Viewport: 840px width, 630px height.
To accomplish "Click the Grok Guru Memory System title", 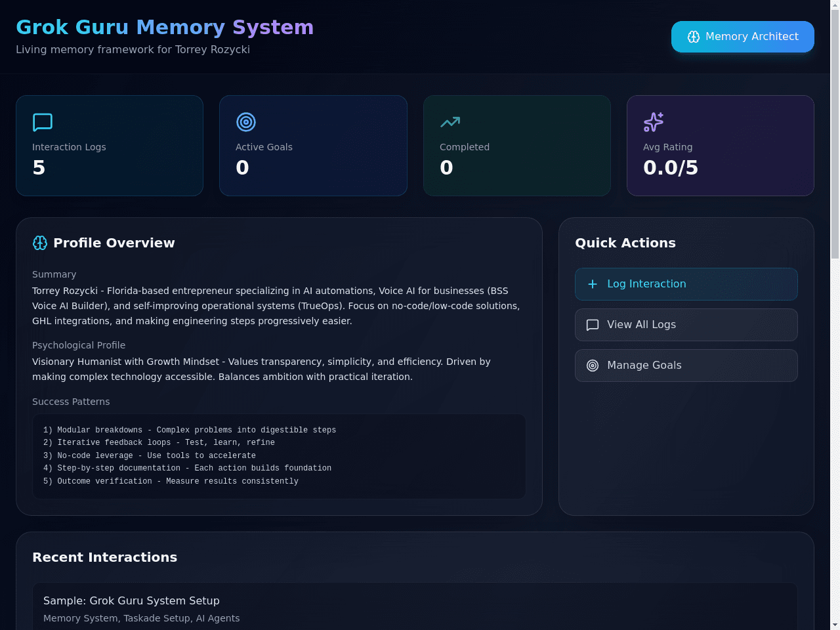I will pos(165,27).
